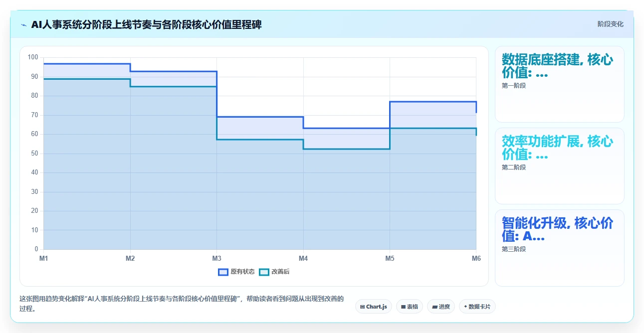Image resolution: width=644 pixels, height=333 pixels.
Task: Click the 50 value on the y-axis
Action: 34,154
